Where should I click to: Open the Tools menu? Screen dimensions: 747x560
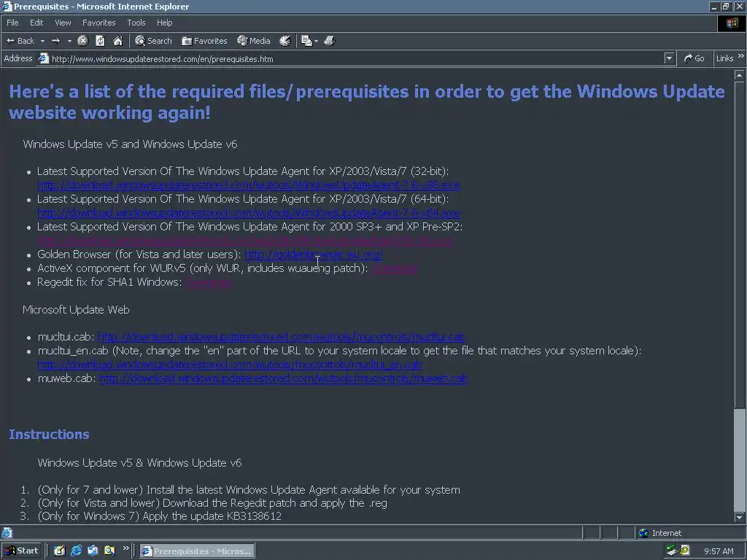click(x=136, y=23)
